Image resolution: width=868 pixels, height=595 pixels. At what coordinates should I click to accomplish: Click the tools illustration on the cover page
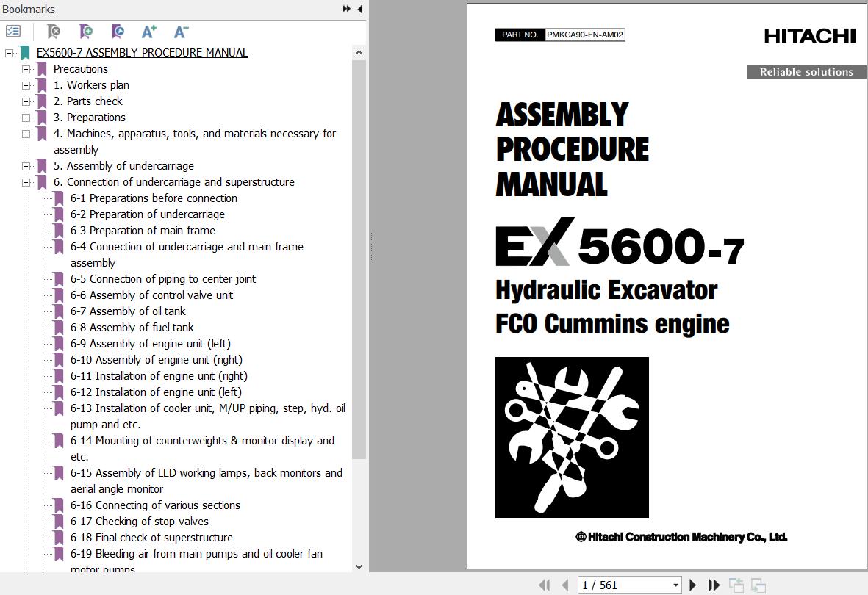pyautogui.click(x=572, y=437)
